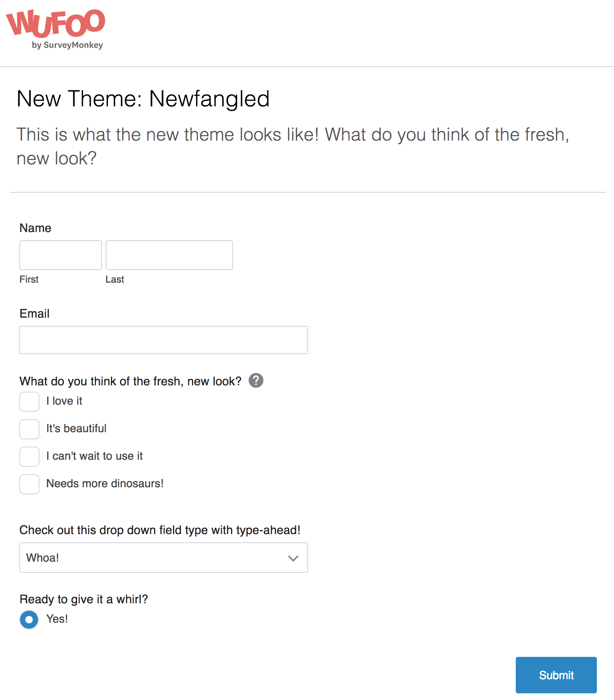Focus the Email input field
The height and width of the screenshot is (700, 614).
pyautogui.click(x=163, y=340)
